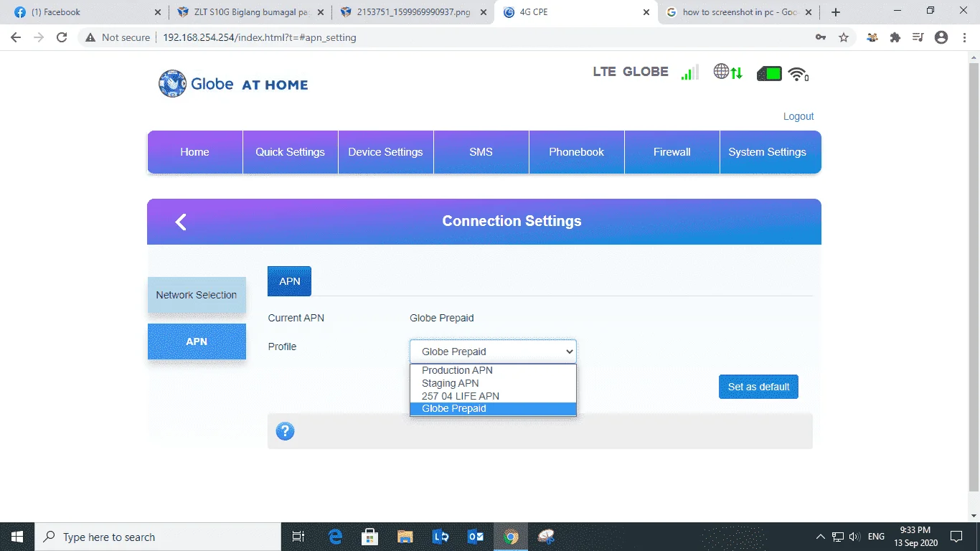Open the Profile dropdown showing Globe Prepaid
980x551 pixels.
(x=493, y=352)
